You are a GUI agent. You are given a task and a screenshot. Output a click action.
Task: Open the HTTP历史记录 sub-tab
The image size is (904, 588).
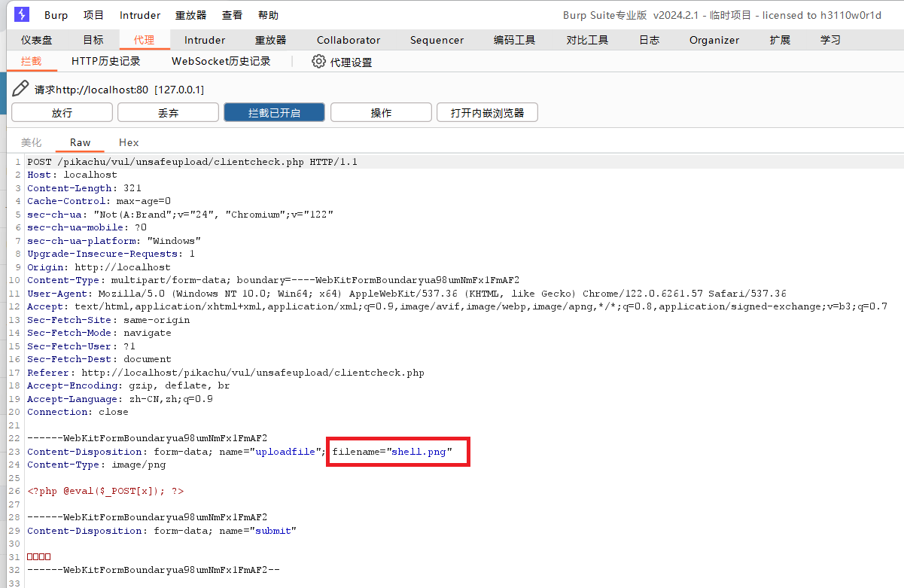(106, 62)
